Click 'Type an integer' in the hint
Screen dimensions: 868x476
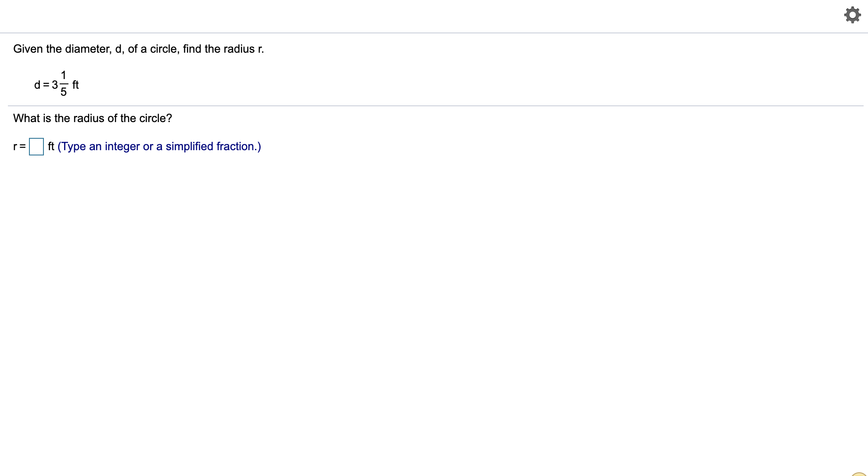click(x=100, y=146)
